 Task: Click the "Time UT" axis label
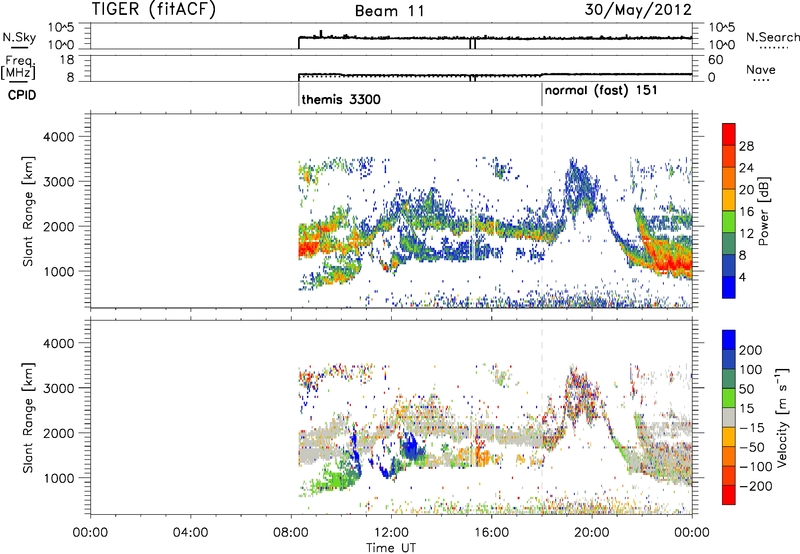pos(391,548)
